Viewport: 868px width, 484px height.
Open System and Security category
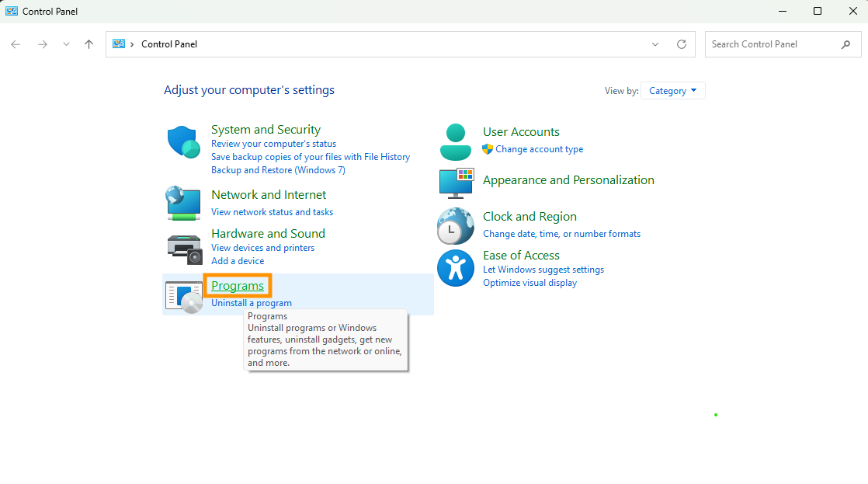click(x=266, y=130)
